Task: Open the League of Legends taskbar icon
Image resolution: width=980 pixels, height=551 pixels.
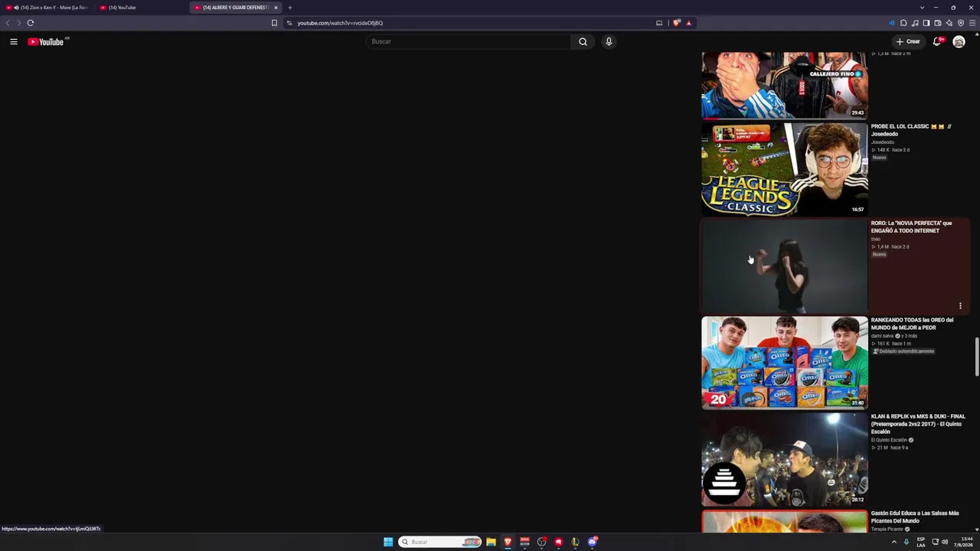Action: click(575, 542)
